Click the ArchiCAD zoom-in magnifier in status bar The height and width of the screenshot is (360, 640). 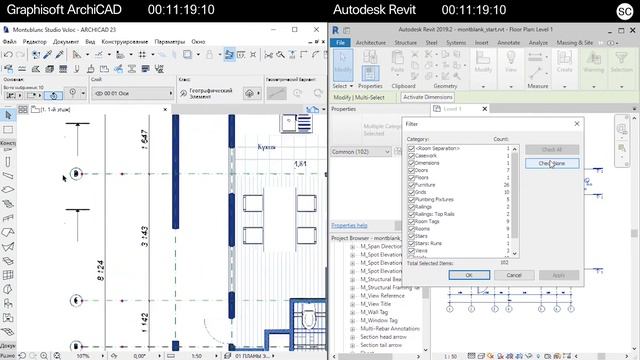tap(44, 356)
